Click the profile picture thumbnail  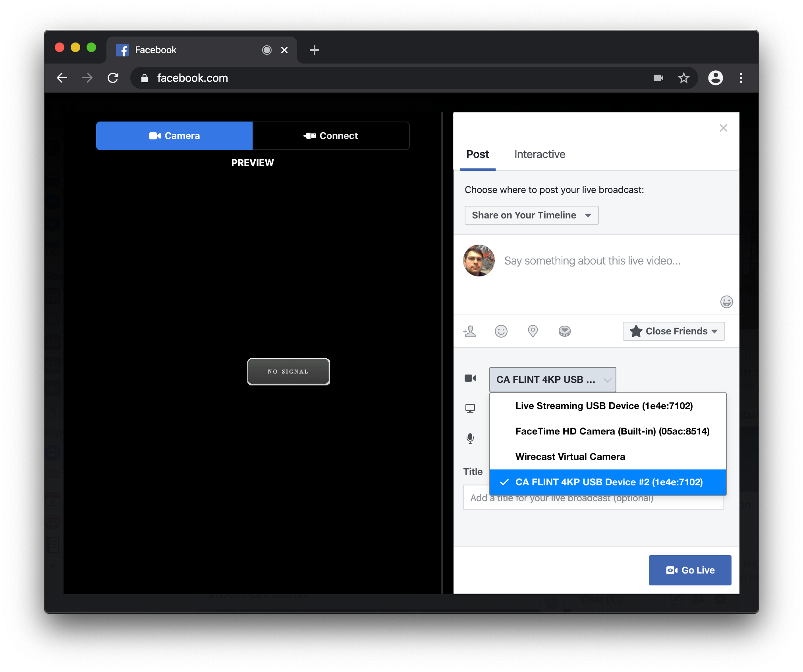click(x=479, y=261)
